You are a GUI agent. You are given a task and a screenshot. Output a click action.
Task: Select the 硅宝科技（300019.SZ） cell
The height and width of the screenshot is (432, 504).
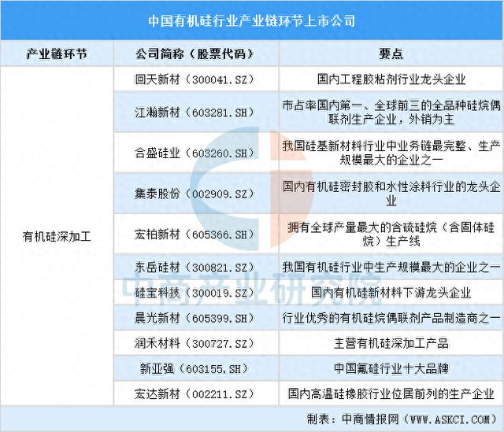pyautogui.click(x=195, y=293)
